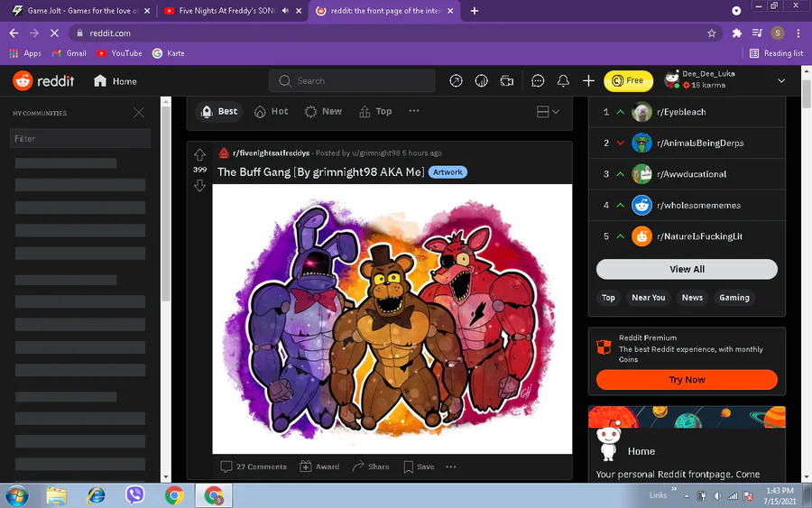Open the card view layout dropdown

click(548, 112)
